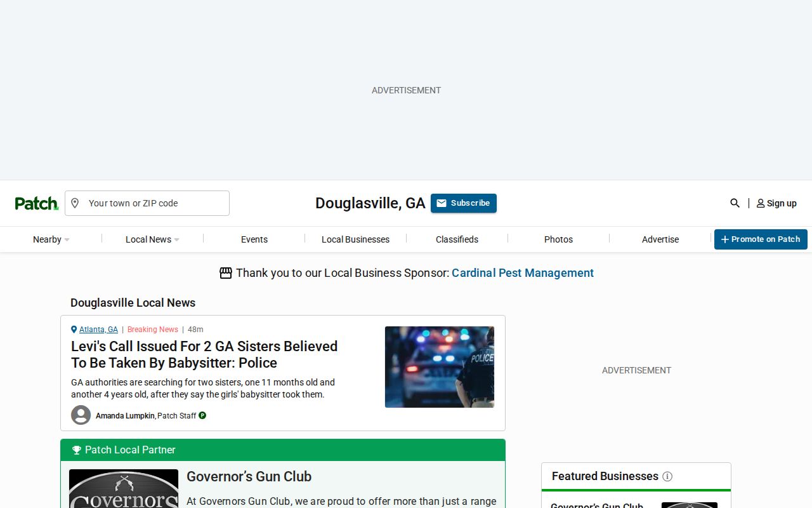The image size is (812, 508).
Task: Click the Governors Gun Club logo image
Action: click(x=124, y=488)
